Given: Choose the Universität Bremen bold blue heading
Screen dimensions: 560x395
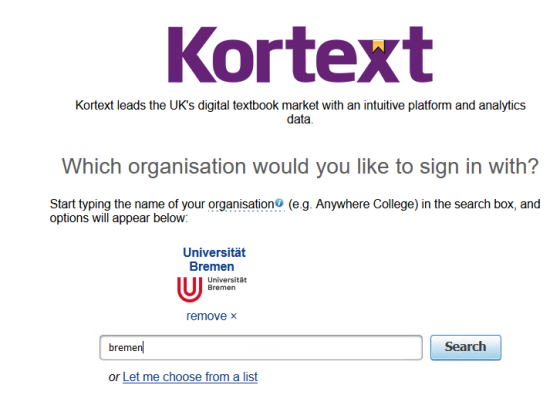Looking at the screenshot, I should 214,259.
